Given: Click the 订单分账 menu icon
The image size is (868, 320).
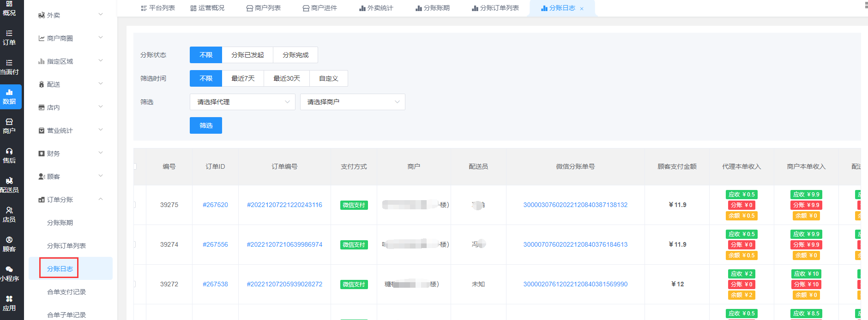Looking at the screenshot, I should tap(42, 200).
